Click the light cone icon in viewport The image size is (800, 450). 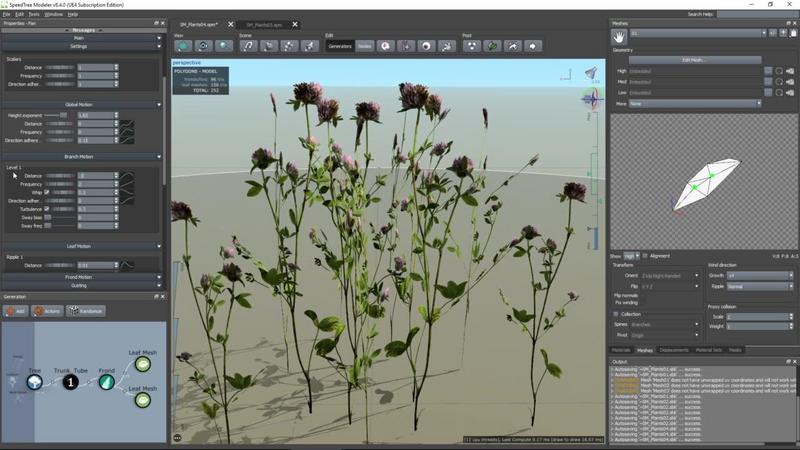coord(591,73)
